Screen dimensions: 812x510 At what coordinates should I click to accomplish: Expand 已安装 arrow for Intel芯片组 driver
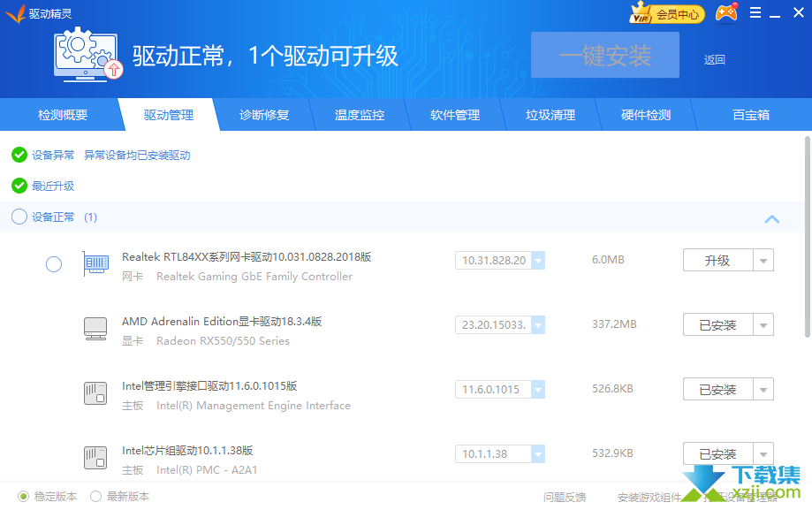pos(763,454)
